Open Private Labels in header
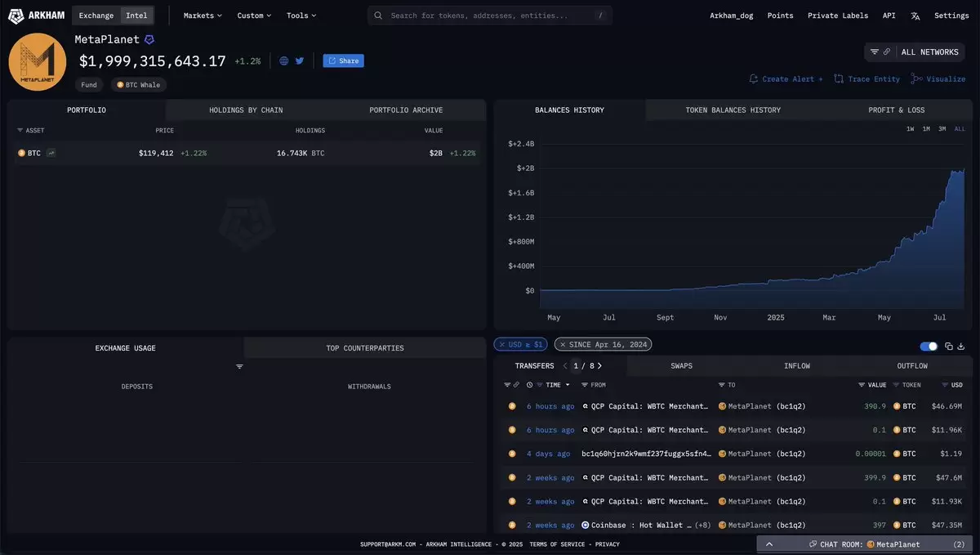The height and width of the screenshot is (555, 980). coord(838,16)
